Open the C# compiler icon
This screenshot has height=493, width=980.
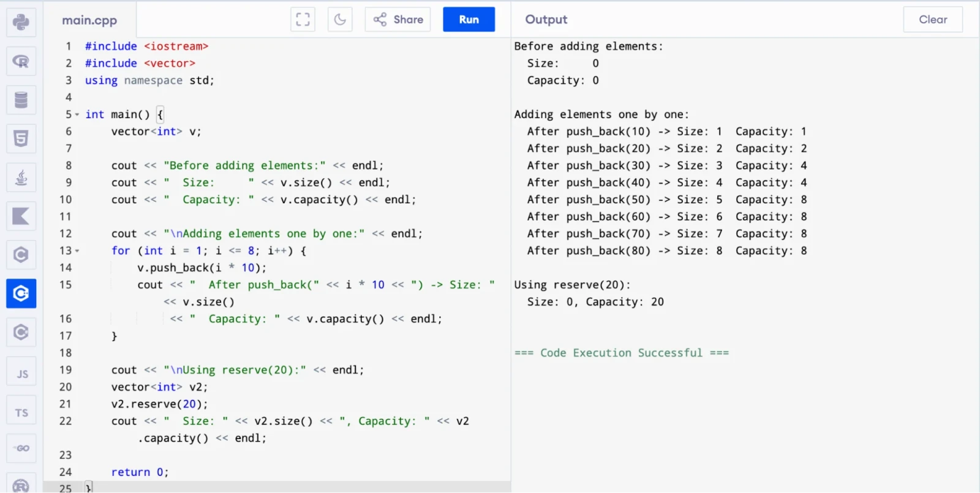coord(21,333)
